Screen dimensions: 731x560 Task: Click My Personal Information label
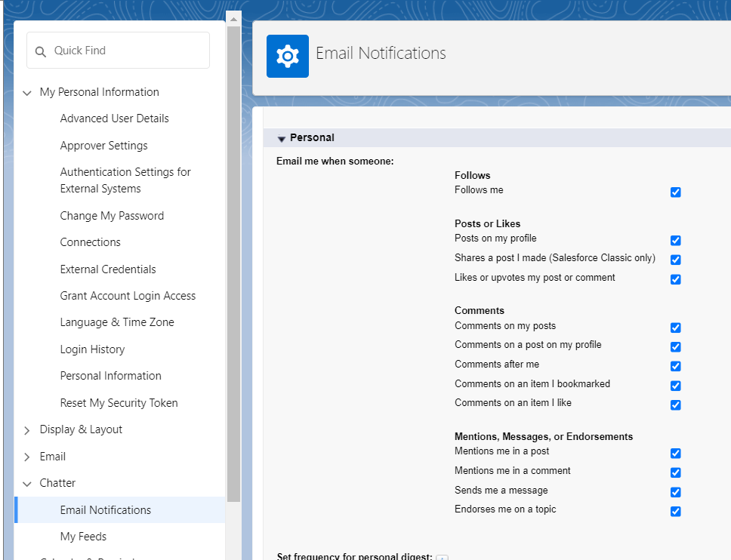tap(99, 92)
